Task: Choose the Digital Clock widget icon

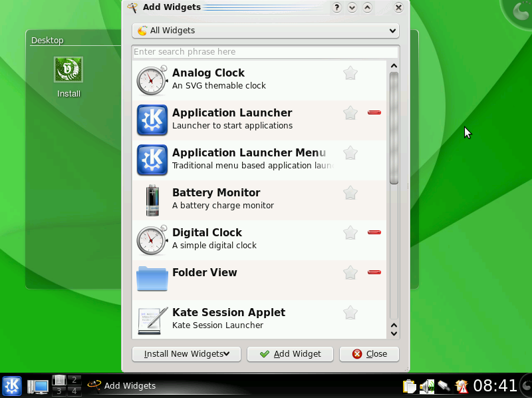Action: tap(152, 240)
